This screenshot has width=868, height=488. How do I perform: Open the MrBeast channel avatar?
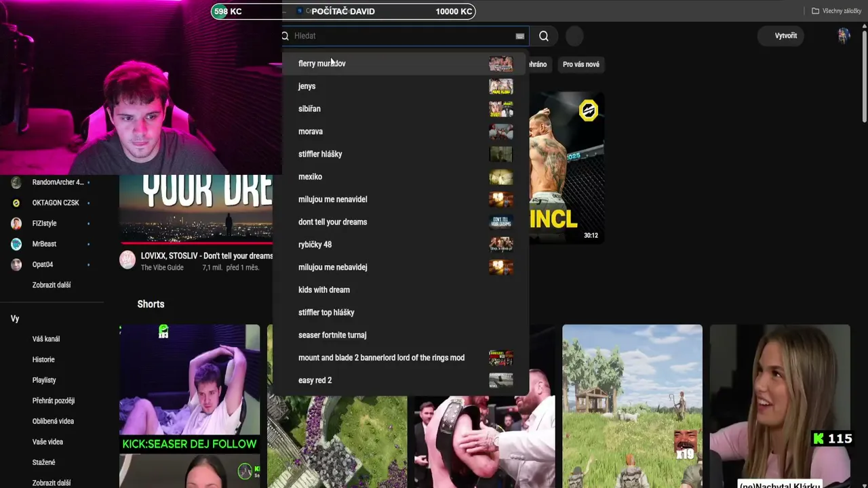16,244
